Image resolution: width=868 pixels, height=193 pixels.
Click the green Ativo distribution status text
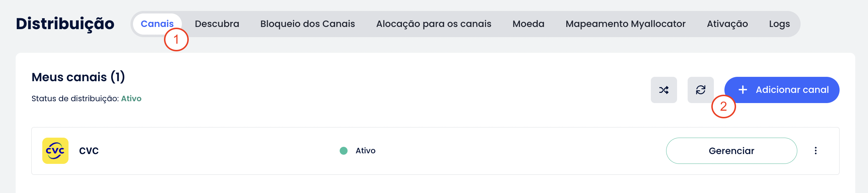pyautogui.click(x=131, y=99)
